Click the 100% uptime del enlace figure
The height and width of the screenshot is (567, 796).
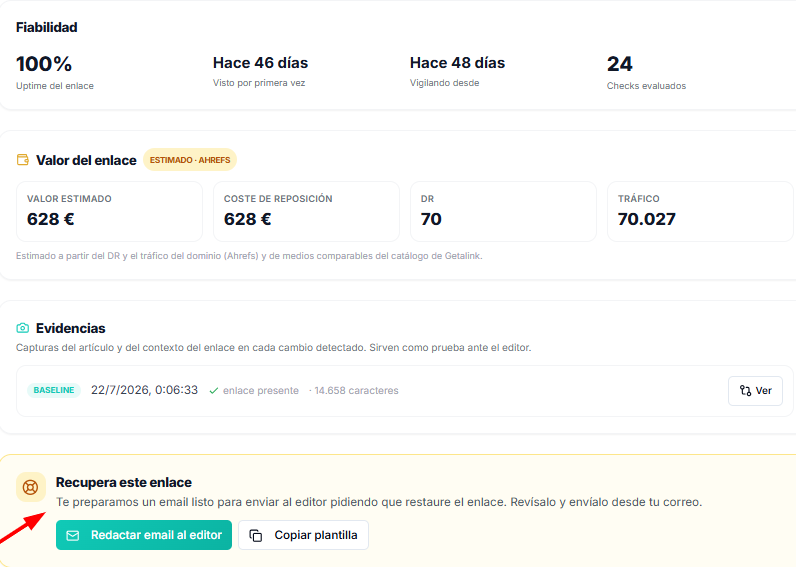[x=44, y=64]
